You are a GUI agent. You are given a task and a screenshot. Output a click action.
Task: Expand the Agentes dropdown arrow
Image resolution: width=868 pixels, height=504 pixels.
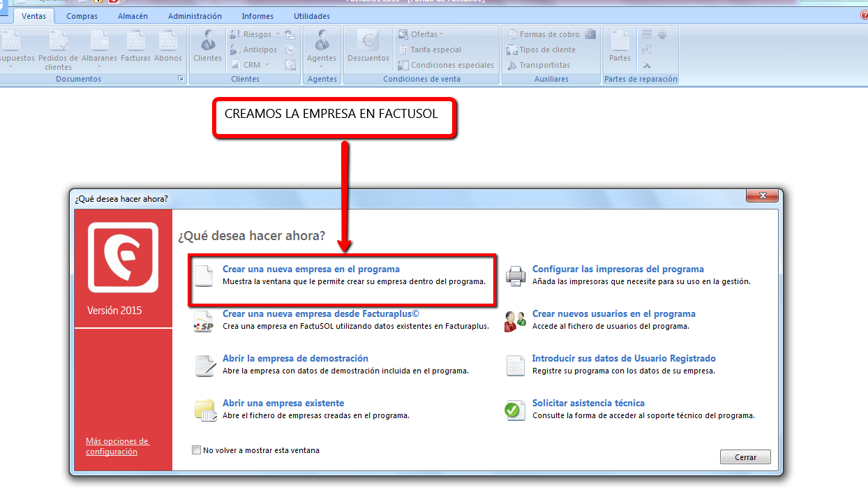click(x=322, y=67)
